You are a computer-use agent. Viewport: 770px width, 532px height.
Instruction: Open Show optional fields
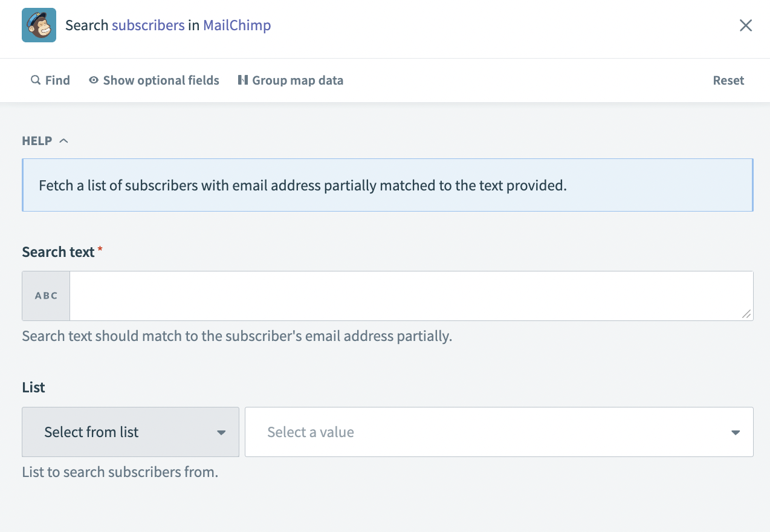[x=161, y=80]
